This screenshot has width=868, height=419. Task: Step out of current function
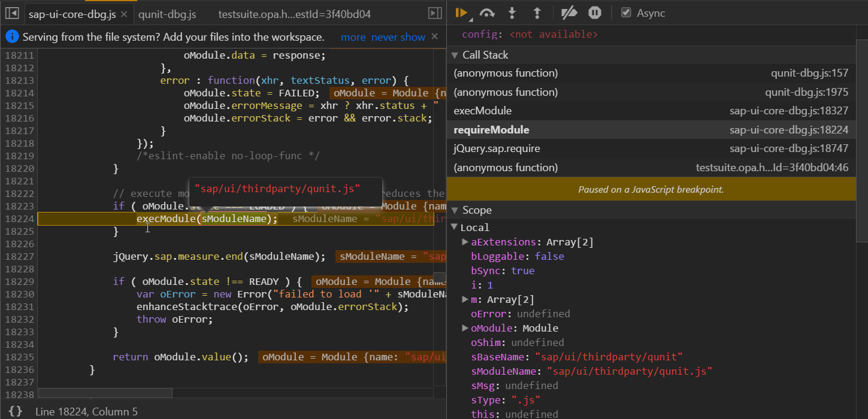pos(537,13)
